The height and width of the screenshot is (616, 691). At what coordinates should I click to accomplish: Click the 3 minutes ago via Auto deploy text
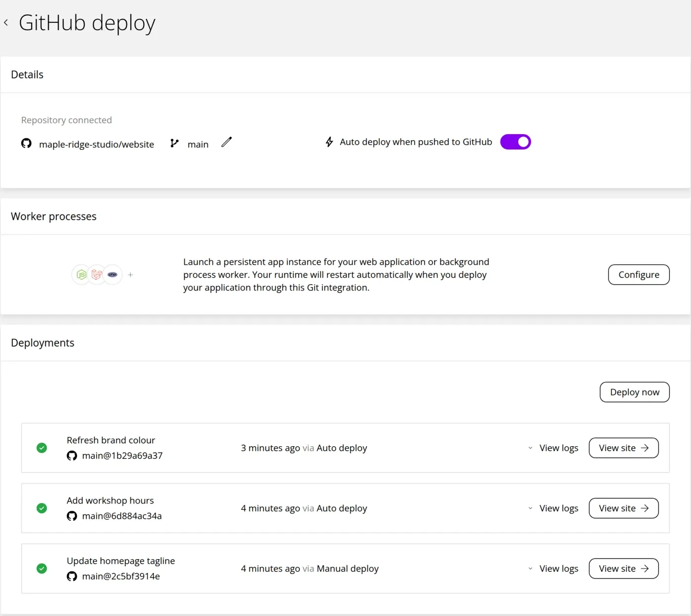(304, 448)
